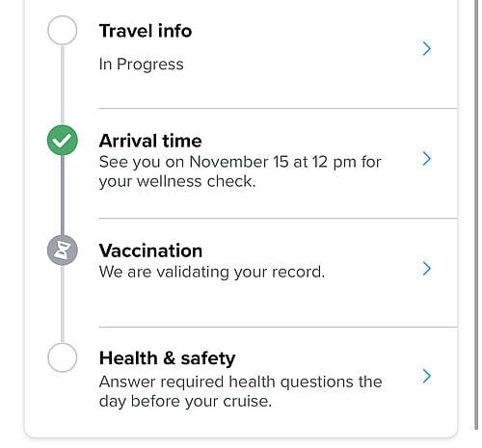Open Health & safety with its chevron arrow

[426, 376]
